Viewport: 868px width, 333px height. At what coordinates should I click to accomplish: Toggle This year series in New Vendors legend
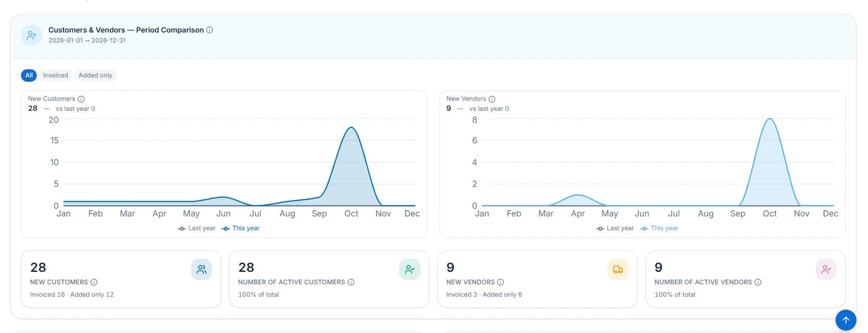659,228
